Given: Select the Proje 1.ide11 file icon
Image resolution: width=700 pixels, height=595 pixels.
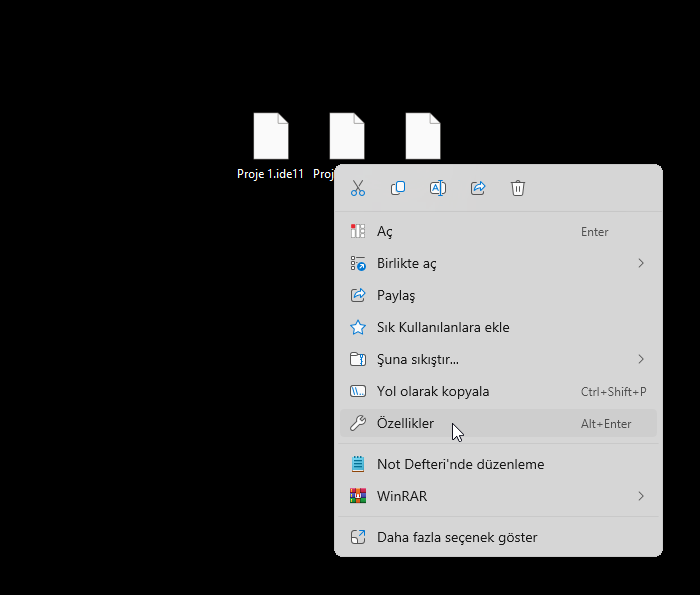Looking at the screenshot, I should [270, 137].
